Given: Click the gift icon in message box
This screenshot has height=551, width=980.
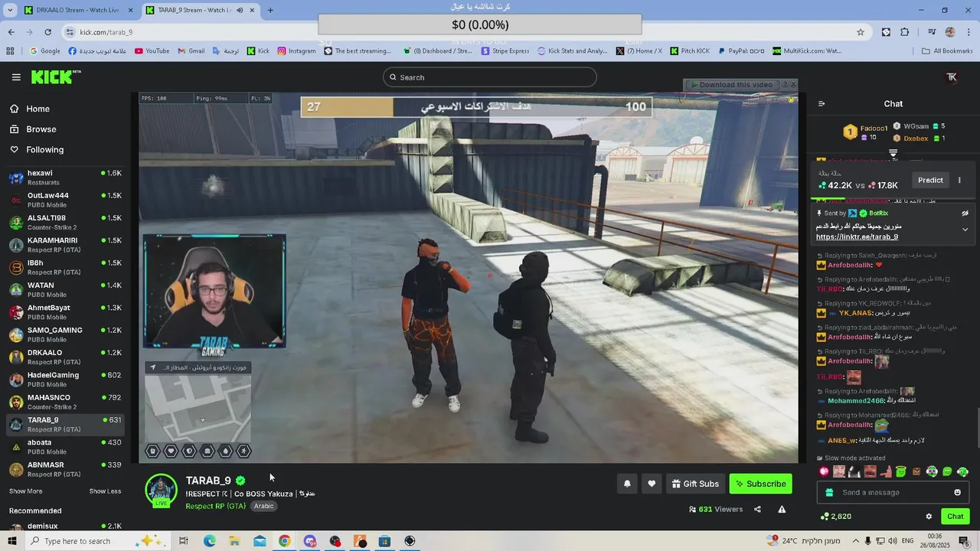Looking at the screenshot, I should 830,493.
